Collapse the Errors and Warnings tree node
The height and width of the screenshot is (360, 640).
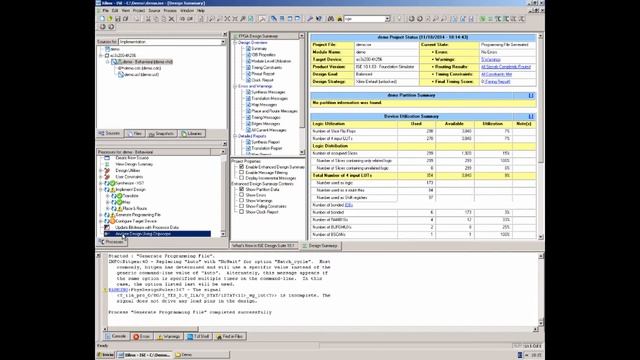[235, 86]
